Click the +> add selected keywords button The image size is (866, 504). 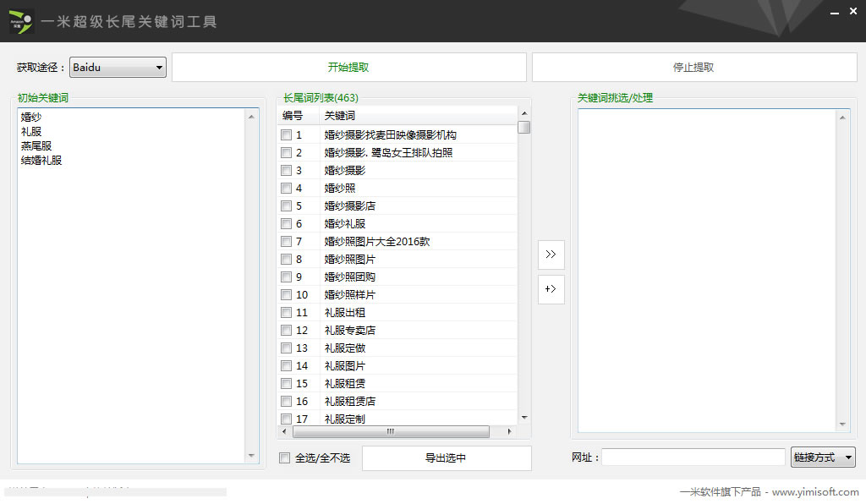click(x=551, y=289)
